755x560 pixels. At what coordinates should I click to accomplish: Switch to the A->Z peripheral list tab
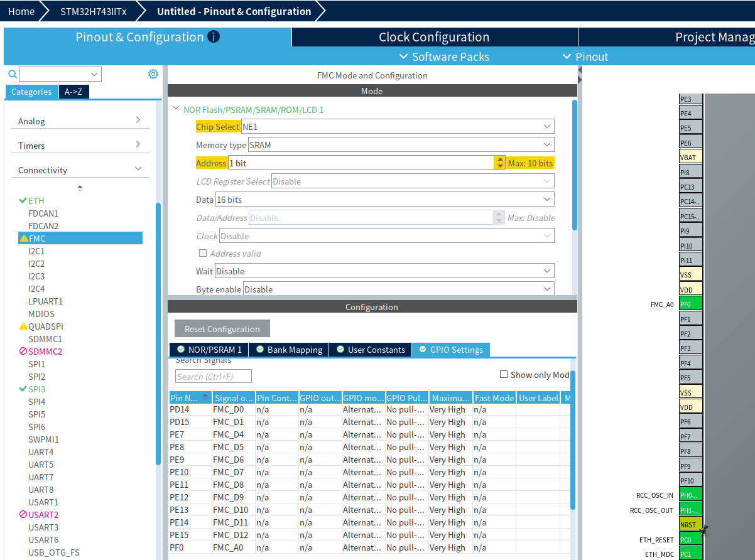point(74,92)
